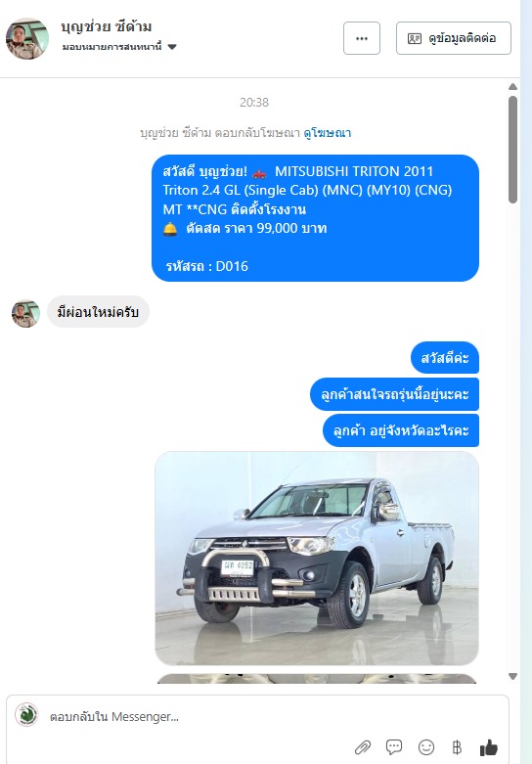Click the ลูกค้า อยู่จังหวัดอะไรคะ message bubble

[x=401, y=430]
